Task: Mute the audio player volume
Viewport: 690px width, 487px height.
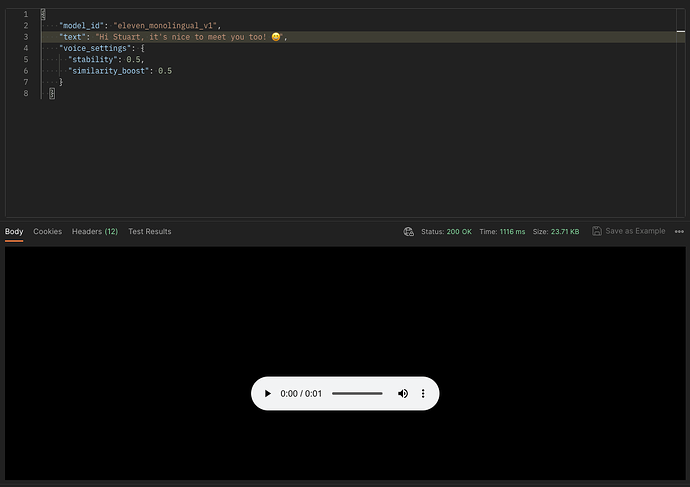Action: pyautogui.click(x=403, y=394)
